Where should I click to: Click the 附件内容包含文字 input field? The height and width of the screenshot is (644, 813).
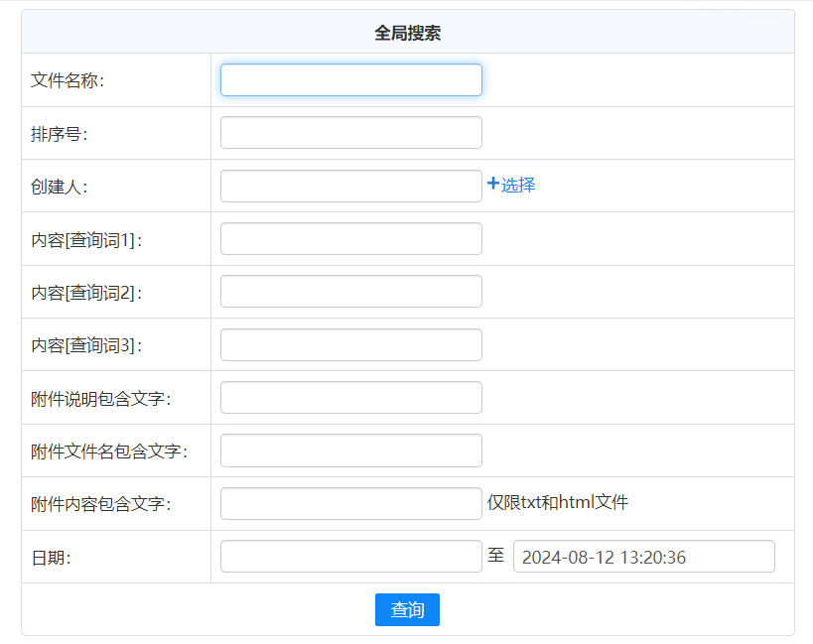[350, 503]
